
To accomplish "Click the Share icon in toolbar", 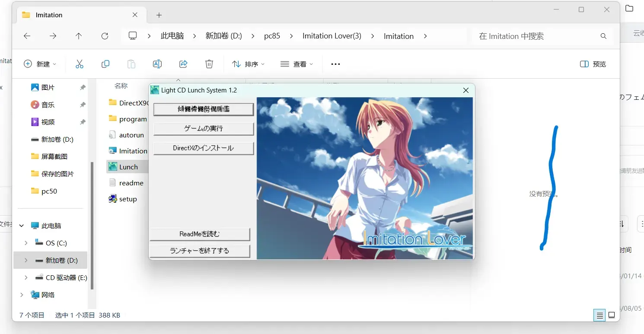I will (x=183, y=64).
